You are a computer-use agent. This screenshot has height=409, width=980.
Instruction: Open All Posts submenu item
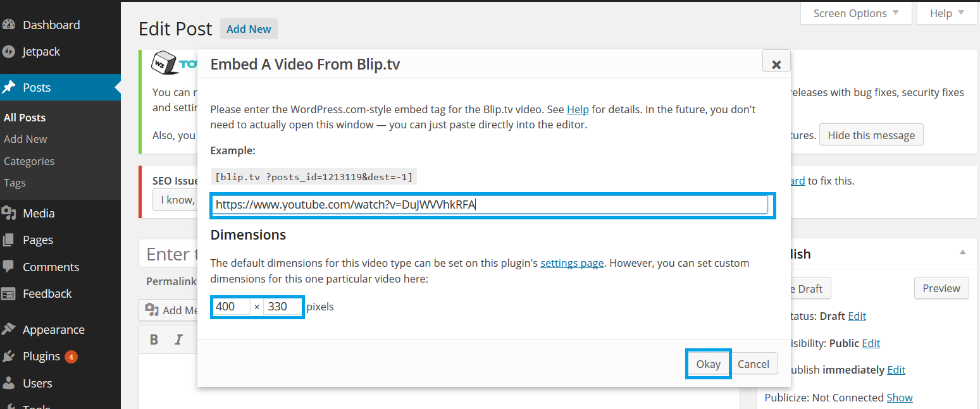[25, 118]
